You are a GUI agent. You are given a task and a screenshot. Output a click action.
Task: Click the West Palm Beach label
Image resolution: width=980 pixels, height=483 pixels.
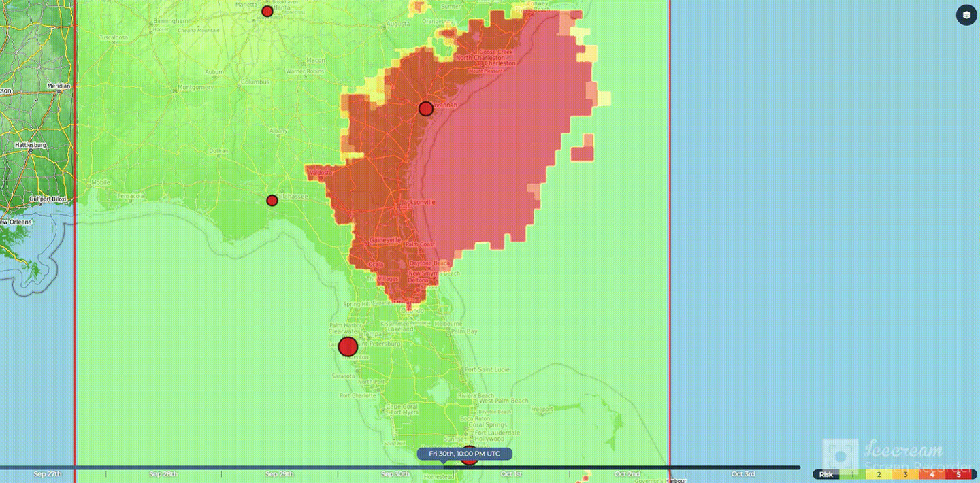pos(504,401)
